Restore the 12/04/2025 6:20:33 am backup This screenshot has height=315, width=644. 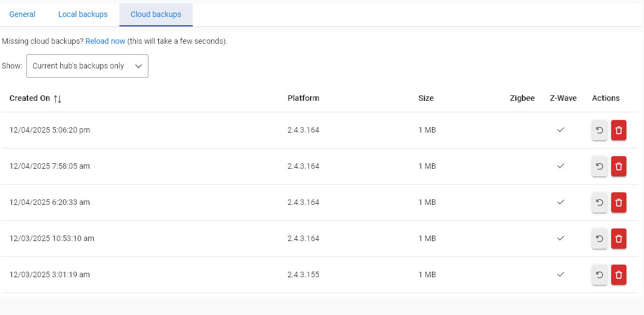click(599, 203)
